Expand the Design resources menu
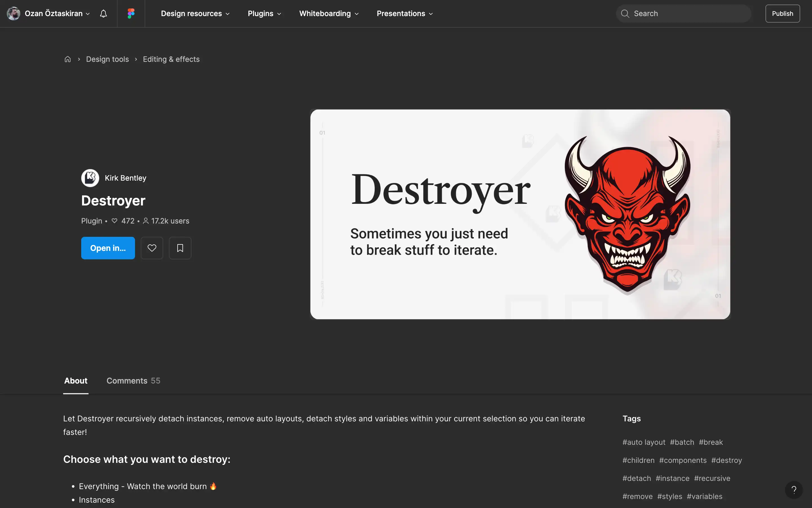 pos(195,14)
